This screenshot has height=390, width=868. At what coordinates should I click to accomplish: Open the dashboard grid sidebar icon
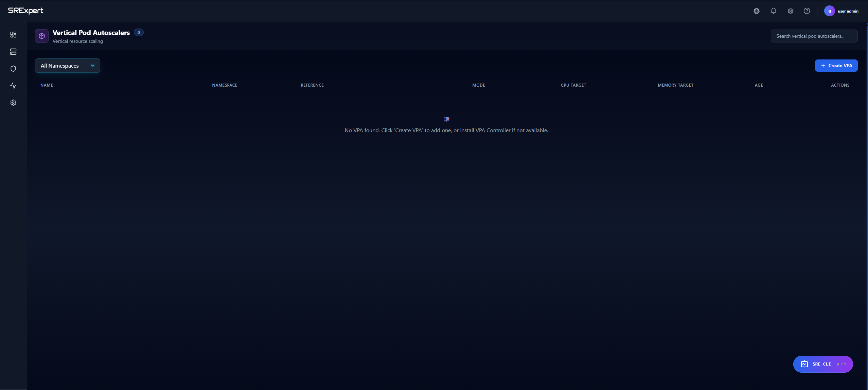tap(13, 35)
